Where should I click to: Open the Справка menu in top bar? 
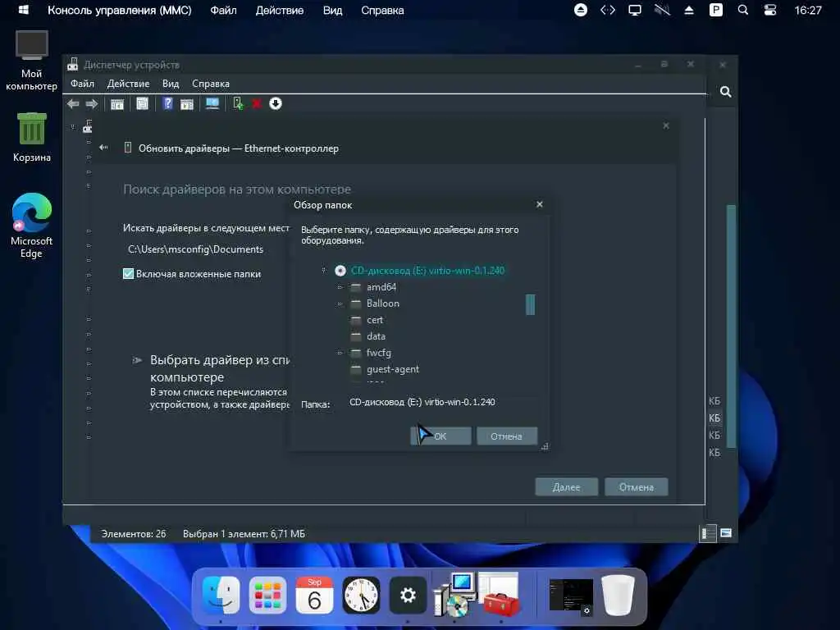point(382,10)
